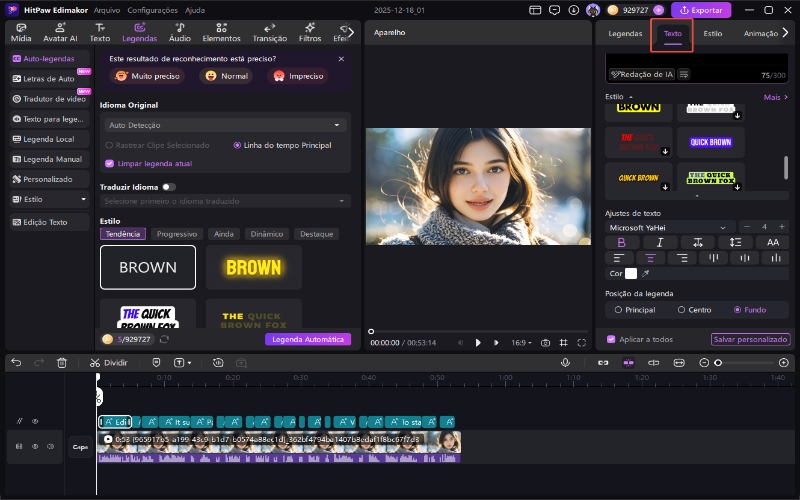Click the microphone voice-over icon

(x=566, y=362)
